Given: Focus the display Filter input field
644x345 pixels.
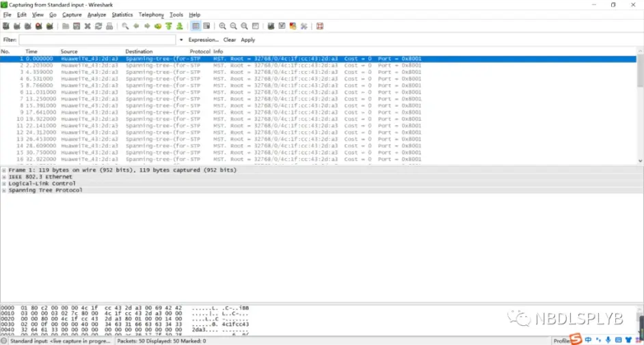Looking at the screenshot, I should pos(97,40).
